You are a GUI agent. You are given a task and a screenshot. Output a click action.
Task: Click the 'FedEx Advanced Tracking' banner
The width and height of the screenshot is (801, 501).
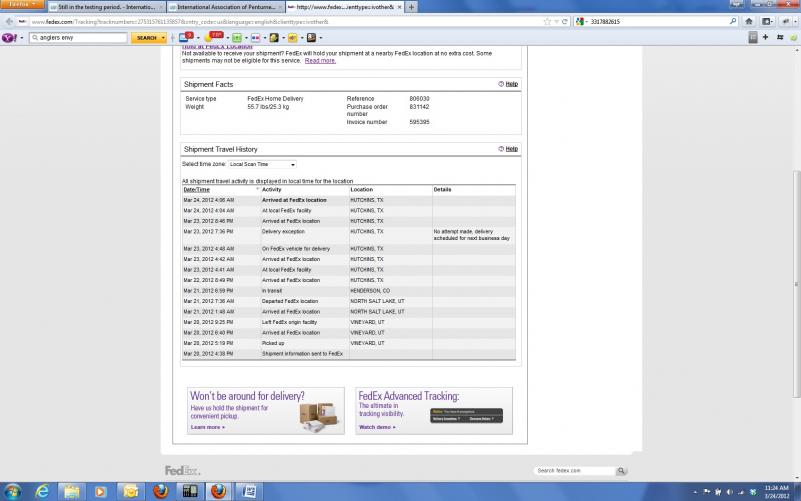[434, 411]
